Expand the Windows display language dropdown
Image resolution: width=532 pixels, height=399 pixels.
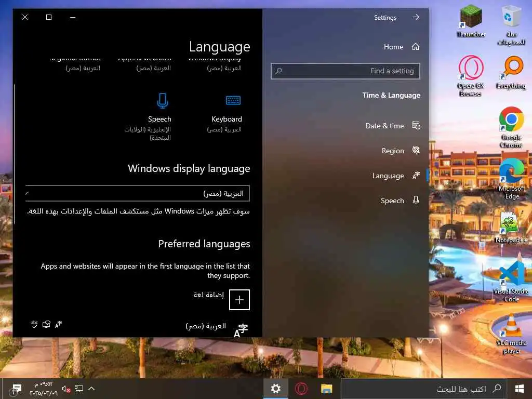137,193
